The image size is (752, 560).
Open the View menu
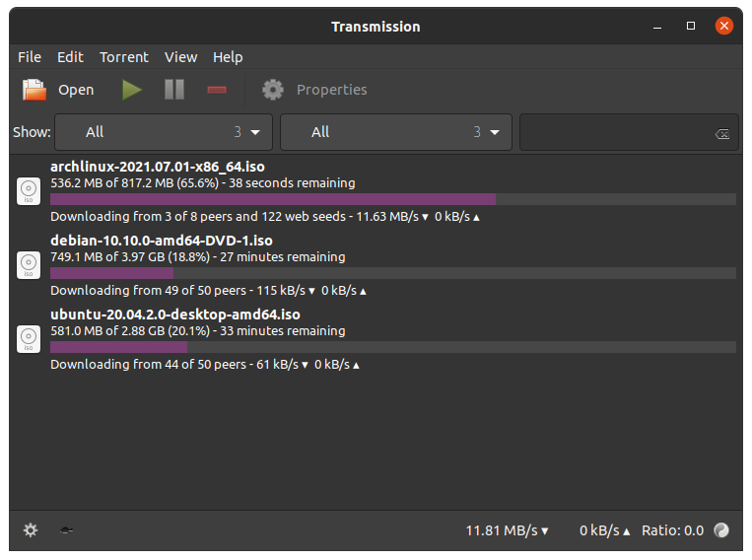coord(180,57)
